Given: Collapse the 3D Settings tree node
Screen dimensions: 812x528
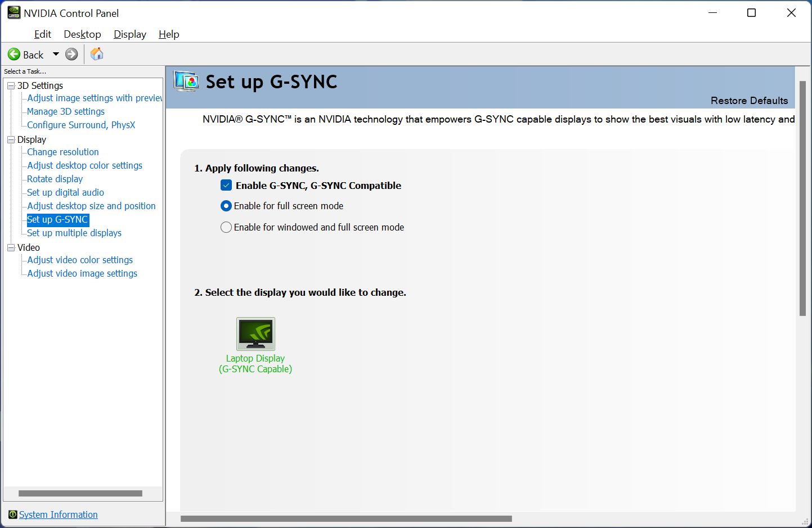Looking at the screenshot, I should point(11,85).
